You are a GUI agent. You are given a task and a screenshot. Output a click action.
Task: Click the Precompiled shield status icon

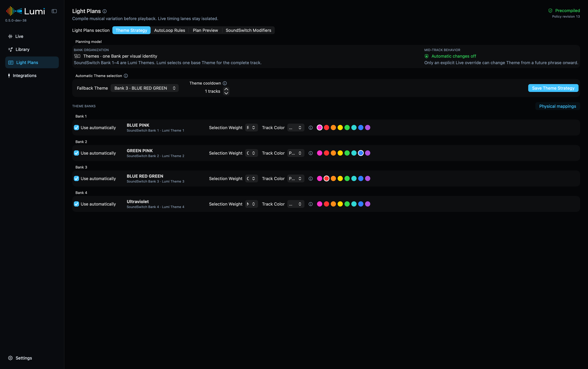pos(550,10)
